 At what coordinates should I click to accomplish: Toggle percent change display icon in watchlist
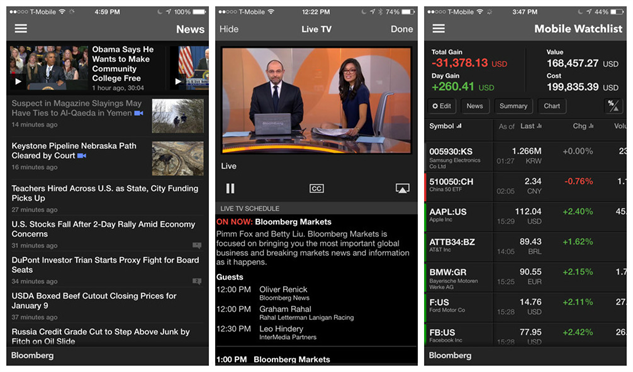pos(613,106)
